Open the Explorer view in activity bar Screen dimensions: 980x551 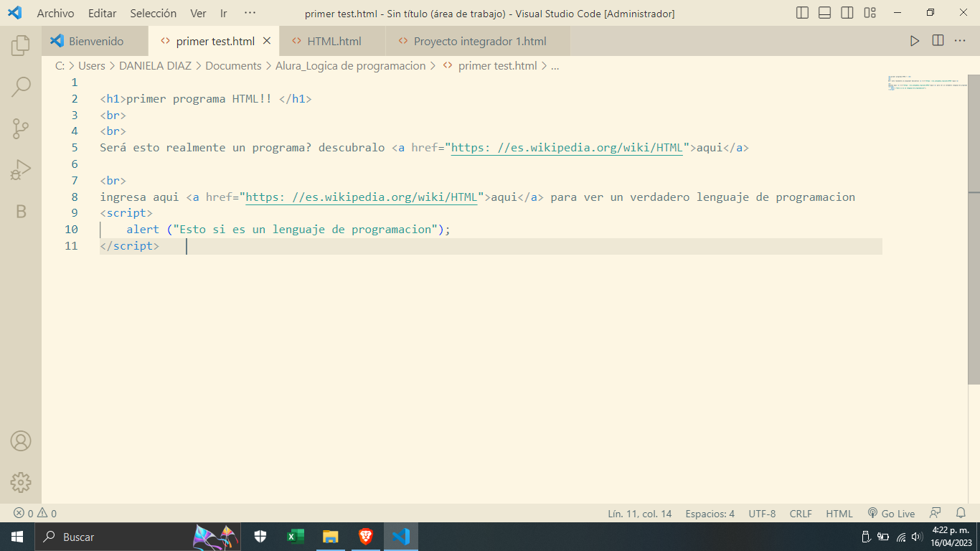[21, 46]
